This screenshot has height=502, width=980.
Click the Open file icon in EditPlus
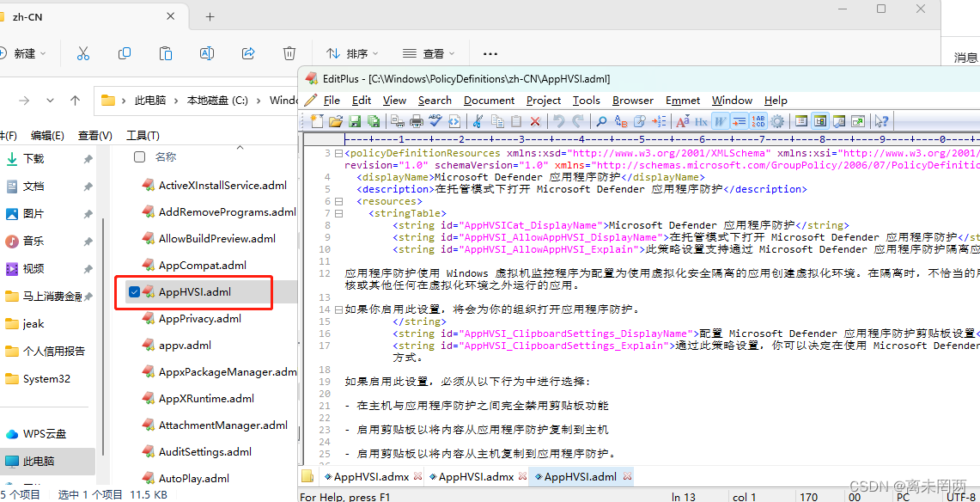336,121
